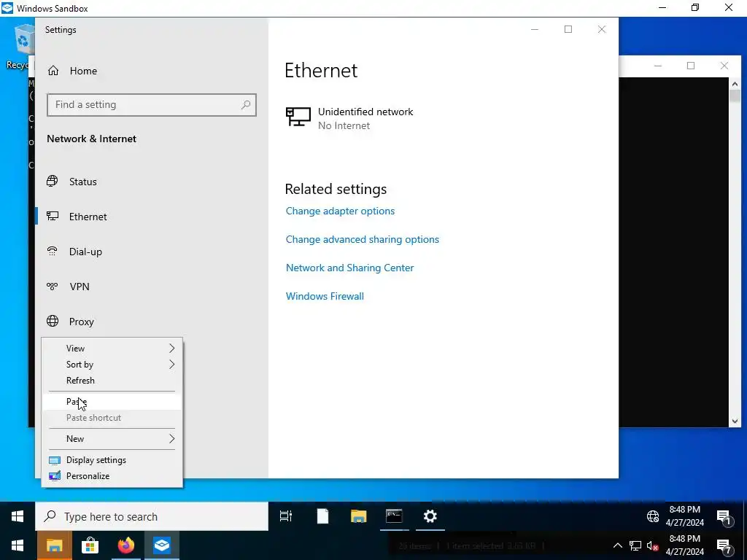
Task: Open VPN settings
Action: [80, 287]
